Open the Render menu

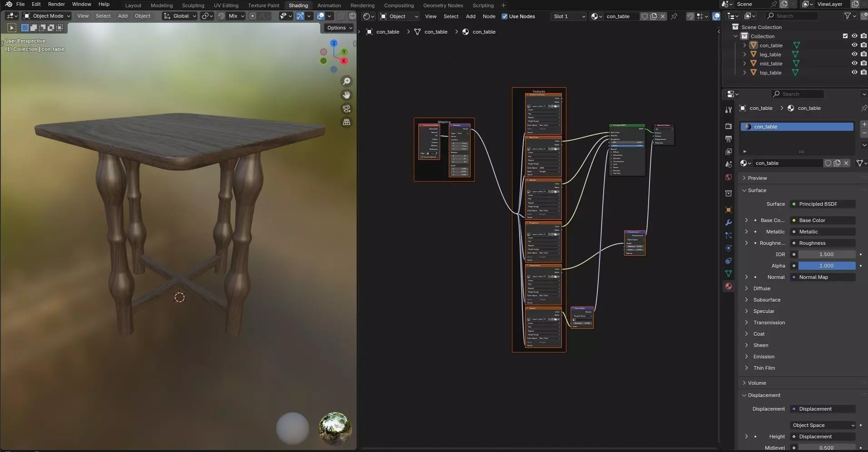pyautogui.click(x=56, y=4)
